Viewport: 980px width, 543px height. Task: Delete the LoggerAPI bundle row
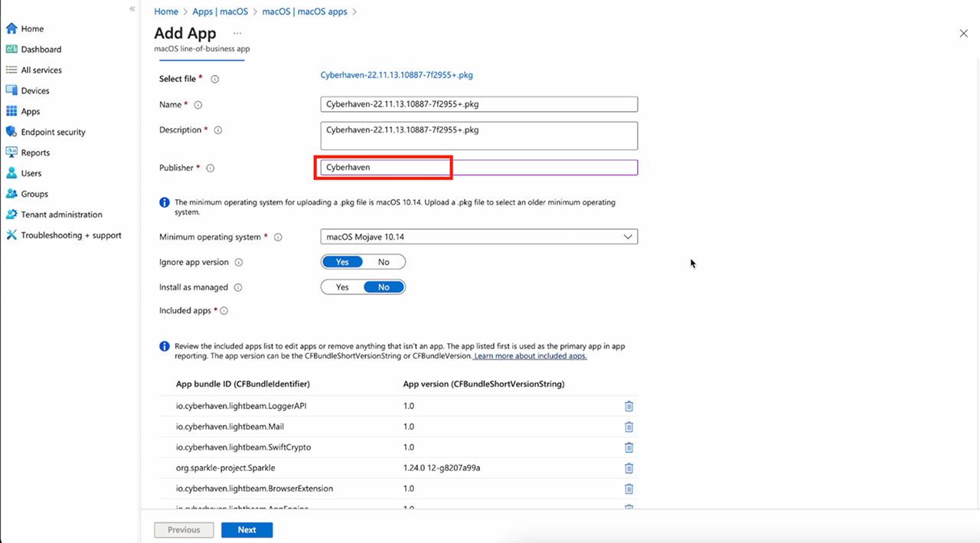629,406
